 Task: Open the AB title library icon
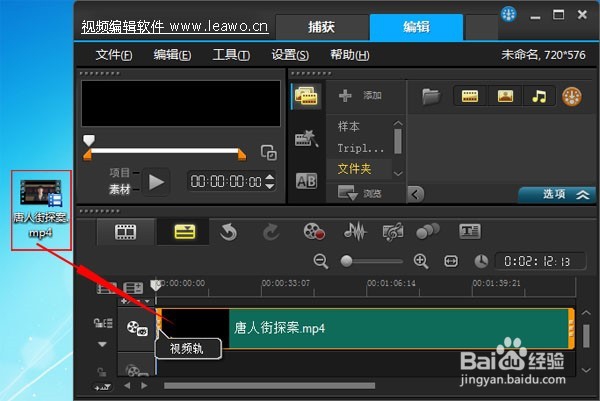click(306, 181)
